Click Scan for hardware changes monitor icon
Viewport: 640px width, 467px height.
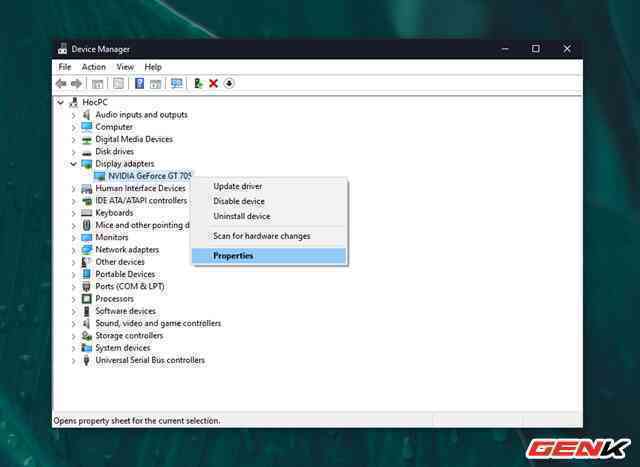coord(176,83)
